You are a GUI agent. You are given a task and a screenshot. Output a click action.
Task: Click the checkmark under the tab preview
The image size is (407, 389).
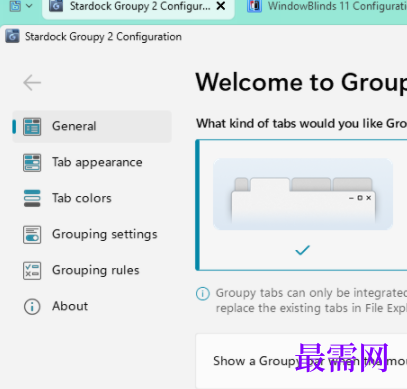(302, 250)
